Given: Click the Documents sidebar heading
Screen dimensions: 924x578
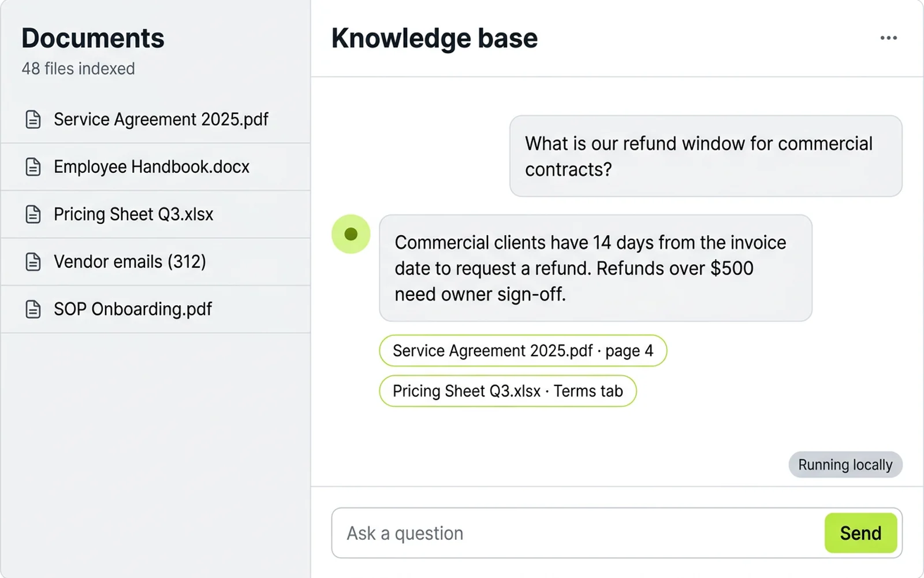Looking at the screenshot, I should tap(93, 38).
